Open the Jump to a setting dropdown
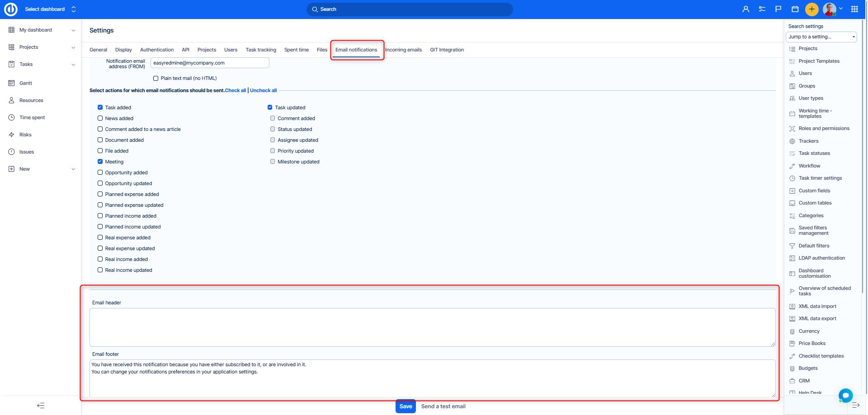The height and width of the screenshot is (415, 868). point(821,37)
